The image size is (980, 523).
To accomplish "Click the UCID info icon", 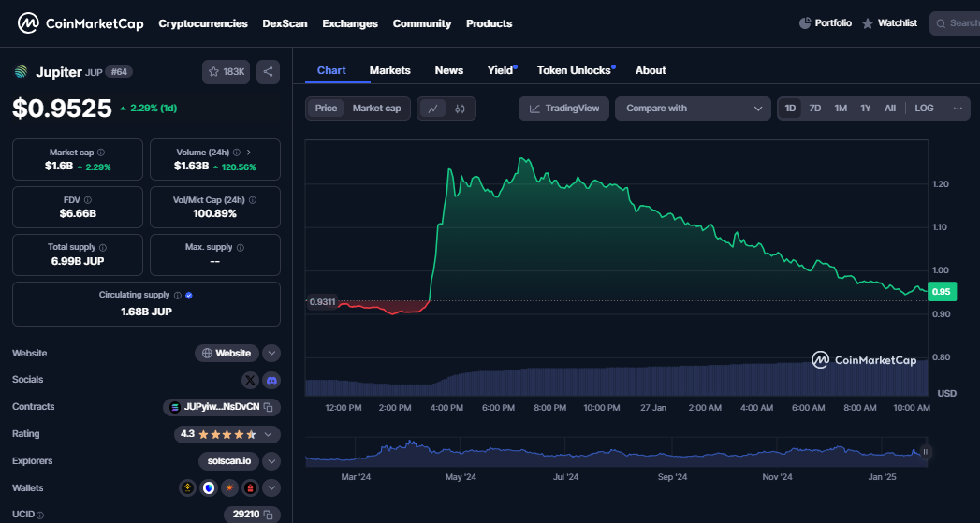I will click(40, 516).
